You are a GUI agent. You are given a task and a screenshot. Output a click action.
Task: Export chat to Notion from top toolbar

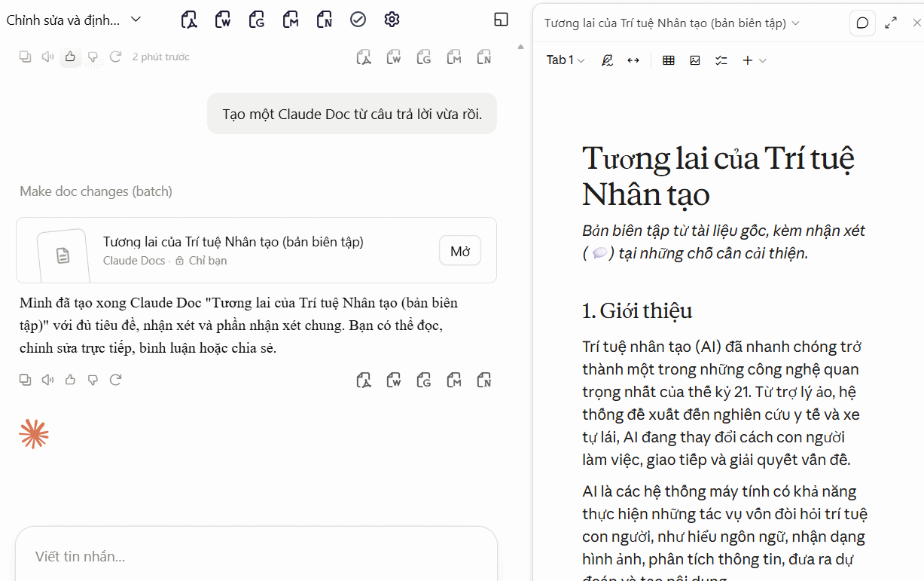[325, 20]
